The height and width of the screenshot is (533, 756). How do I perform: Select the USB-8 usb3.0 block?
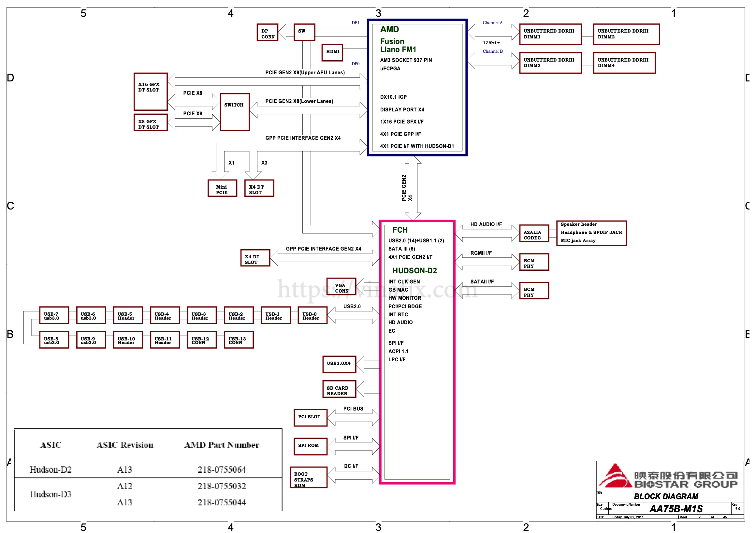(54, 340)
